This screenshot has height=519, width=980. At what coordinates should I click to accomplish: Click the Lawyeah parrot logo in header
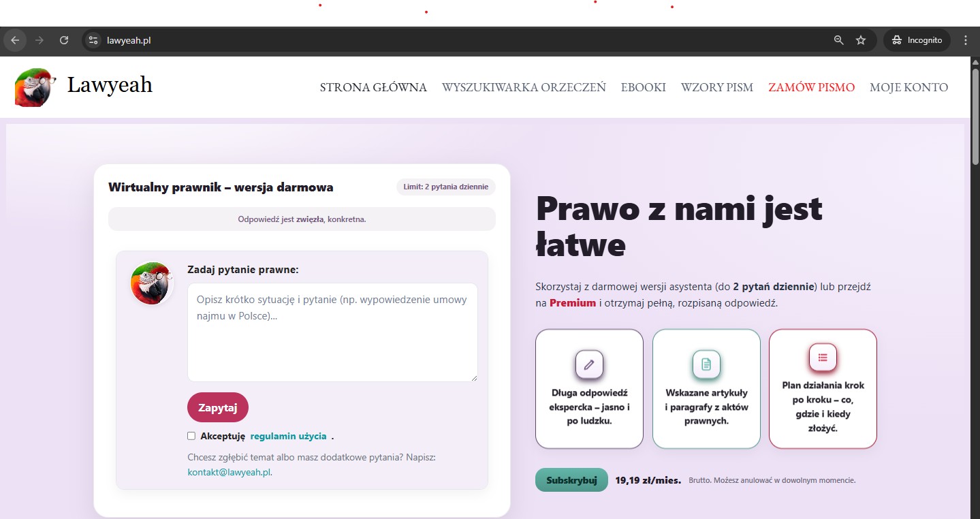click(x=34, y=87)
